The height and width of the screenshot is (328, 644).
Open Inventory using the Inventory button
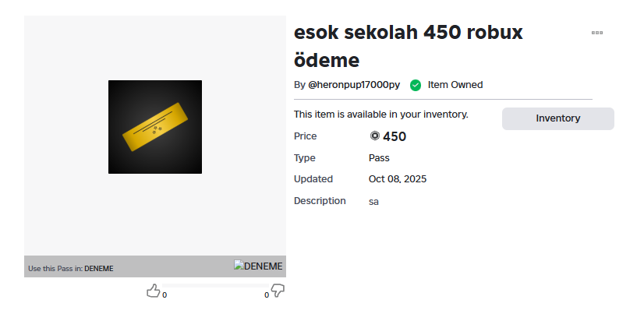pyautogui.click(x=558, y=118)
